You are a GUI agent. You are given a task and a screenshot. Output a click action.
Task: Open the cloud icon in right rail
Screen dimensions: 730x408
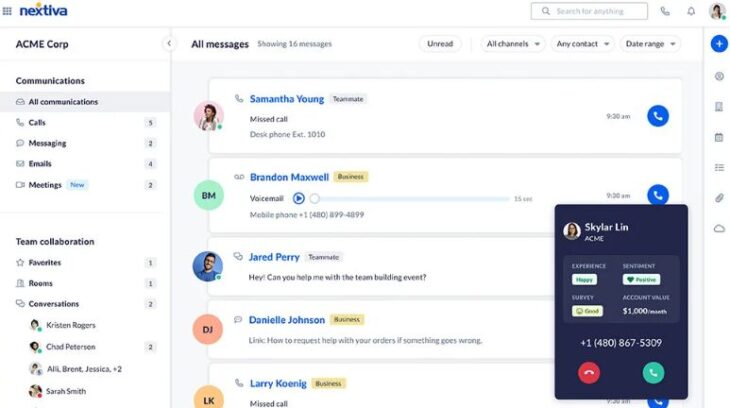point(719,228)
